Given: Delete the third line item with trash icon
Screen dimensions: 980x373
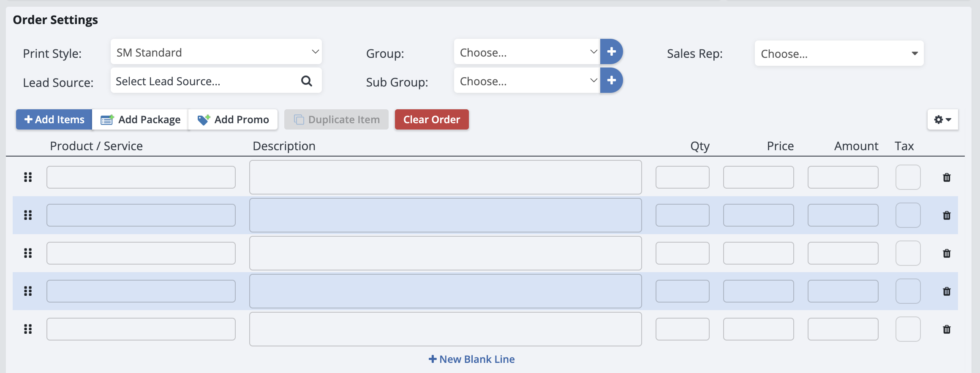Looking at the screenshot, I should 947,254.
